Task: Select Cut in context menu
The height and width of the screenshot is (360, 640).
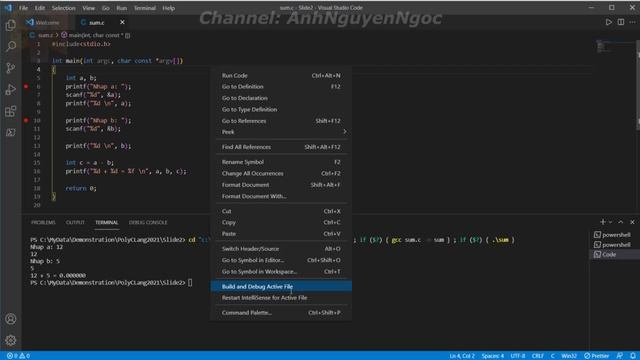Action: click(x=281, y=211)
